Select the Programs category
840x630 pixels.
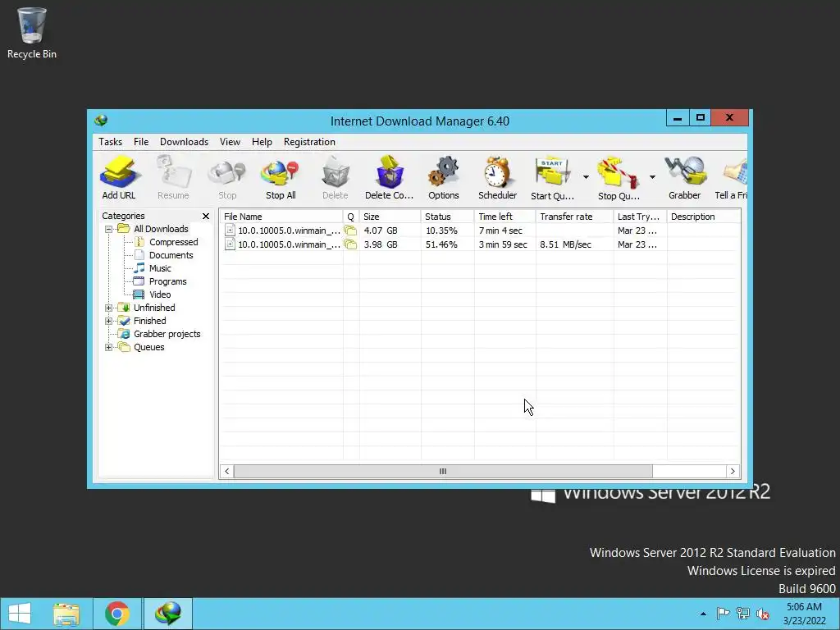(167, 282)
